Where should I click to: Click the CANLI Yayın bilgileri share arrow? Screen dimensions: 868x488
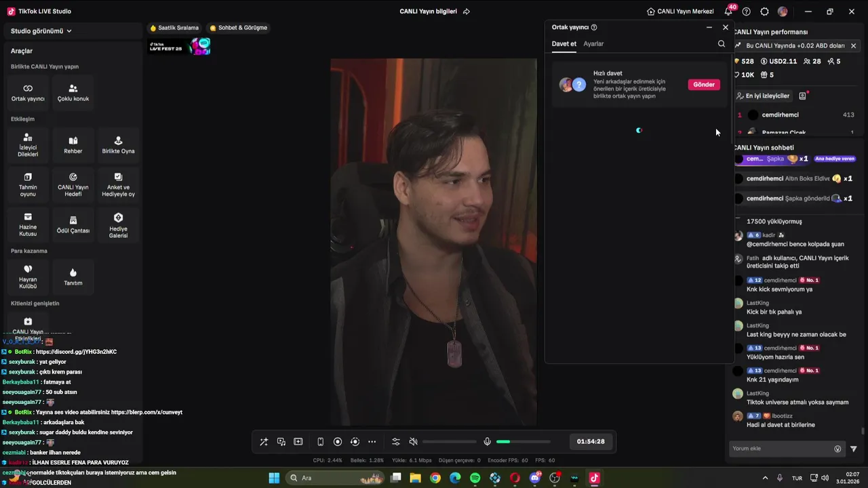point(467,12)
